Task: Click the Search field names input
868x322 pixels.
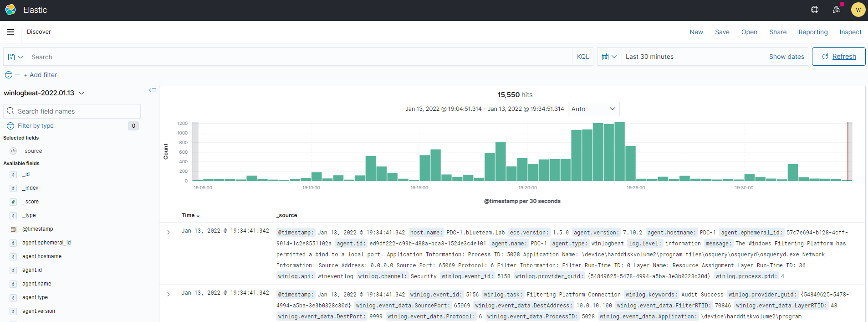Action: pyautogui.click(x=72, y=111)
